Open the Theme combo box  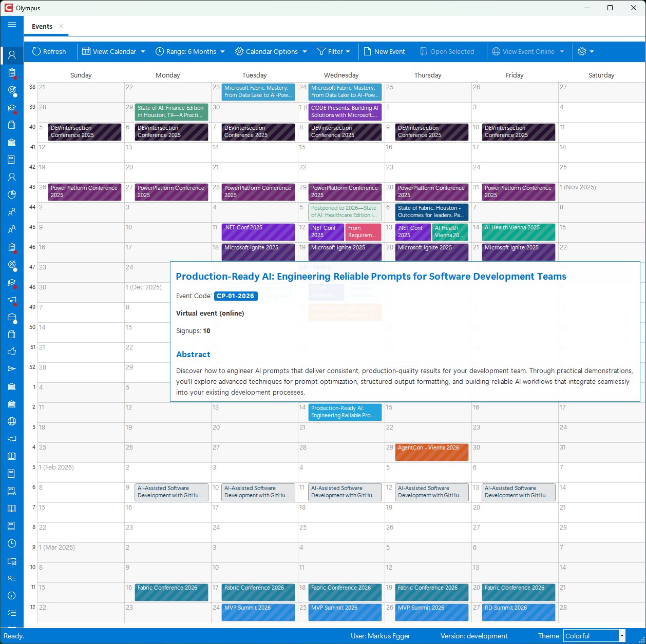tap(594, 636)
